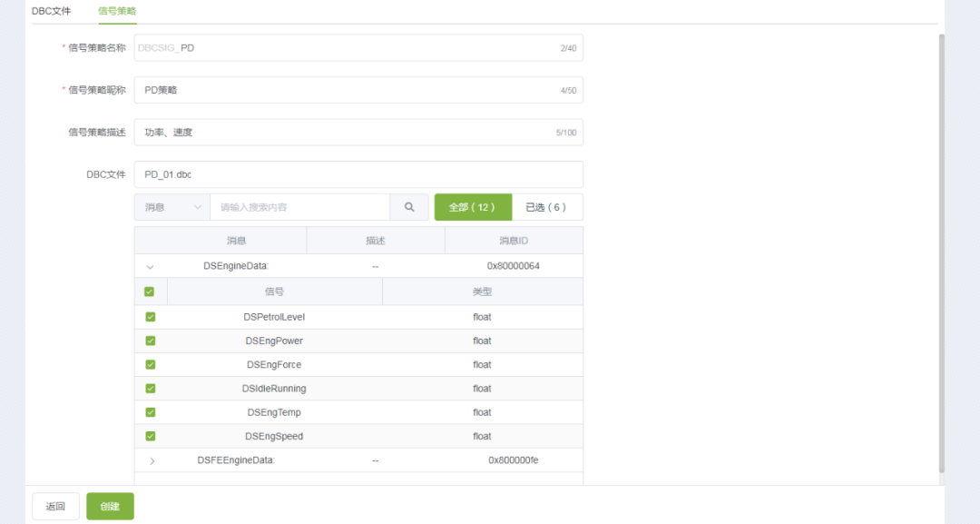
Task: Deselect the DSEngForce signal checkbox
Action: 150,364
